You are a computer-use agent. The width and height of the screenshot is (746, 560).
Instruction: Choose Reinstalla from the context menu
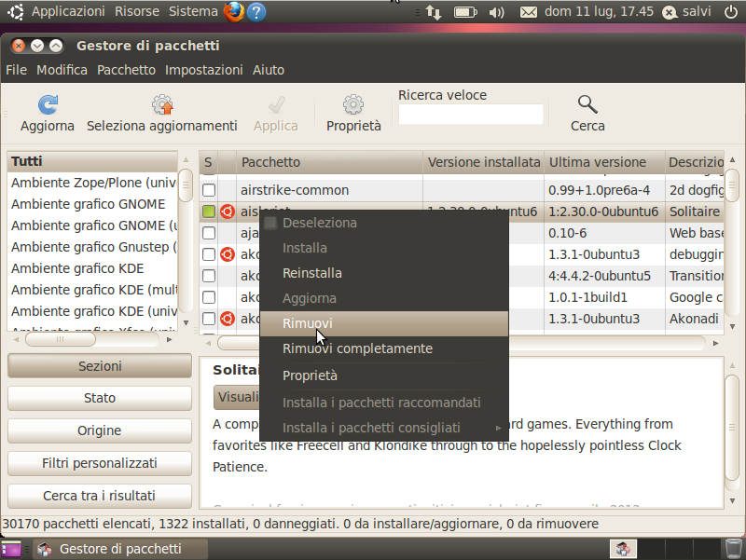(384, 273)
